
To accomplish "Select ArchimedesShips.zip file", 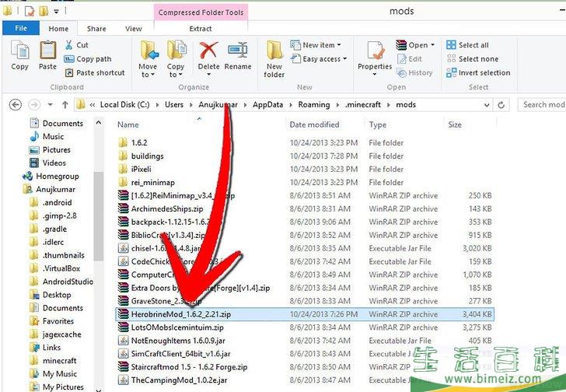I will point(161,208).
